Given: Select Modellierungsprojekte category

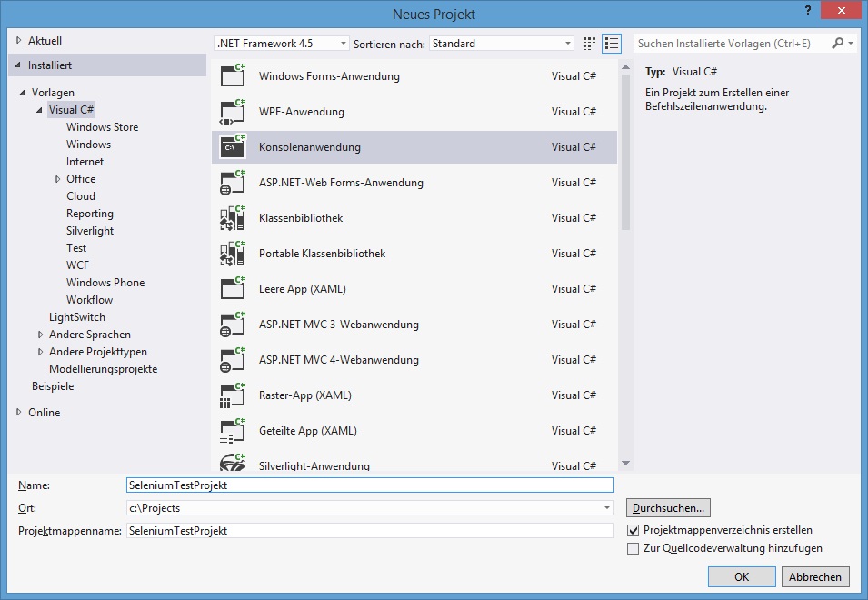Looking at the screenshot, I should click(103, 369).
